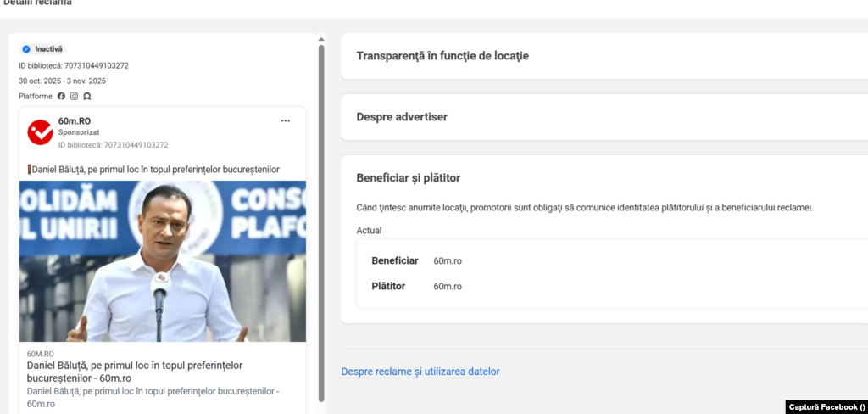868x414 pixels.
Task: Click the Instagram platform icon
Action: coord(74,96)
